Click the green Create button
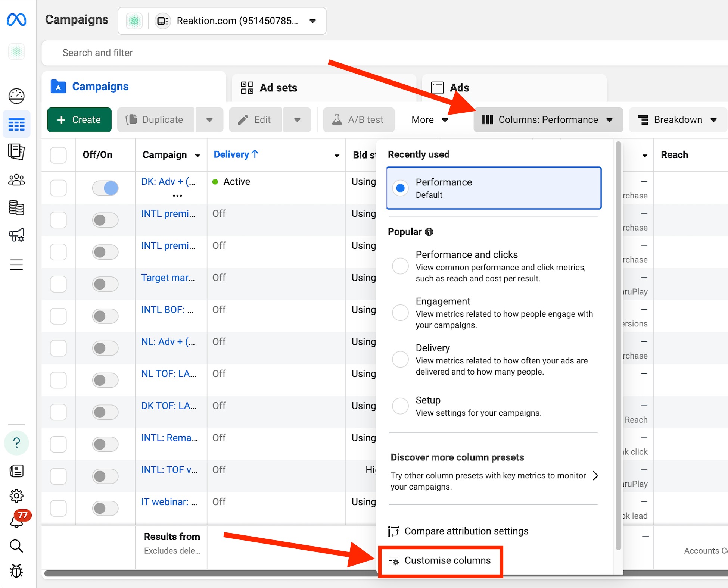728x588 pixels. click(79, 120)
